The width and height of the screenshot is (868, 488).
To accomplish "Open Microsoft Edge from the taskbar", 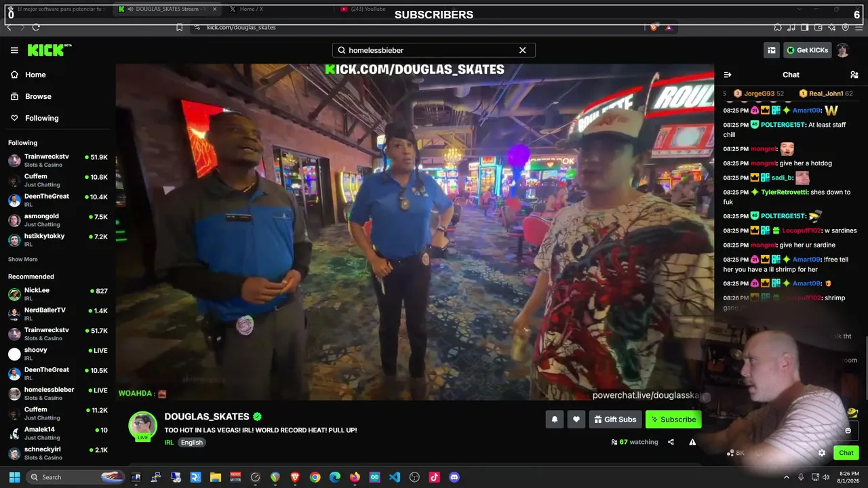I will point(335,477).
